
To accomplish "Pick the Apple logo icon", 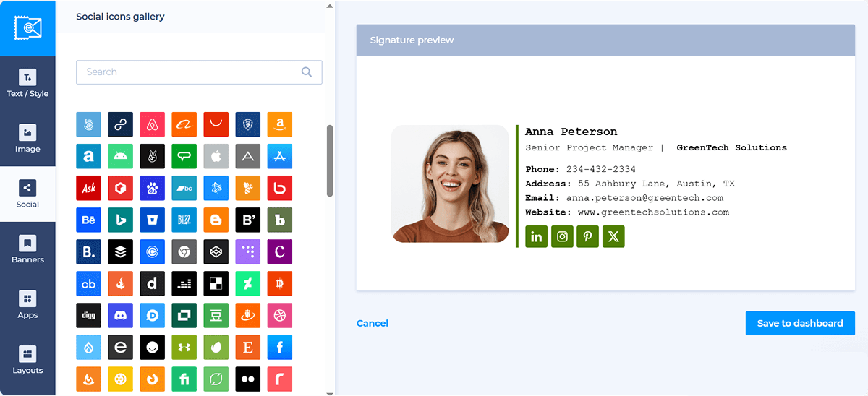I will tap(216, 156).
